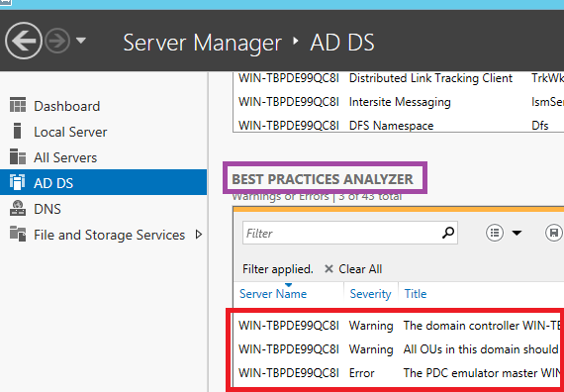
Task: Sort results by Severity column
Action: [x=370, y=294]
